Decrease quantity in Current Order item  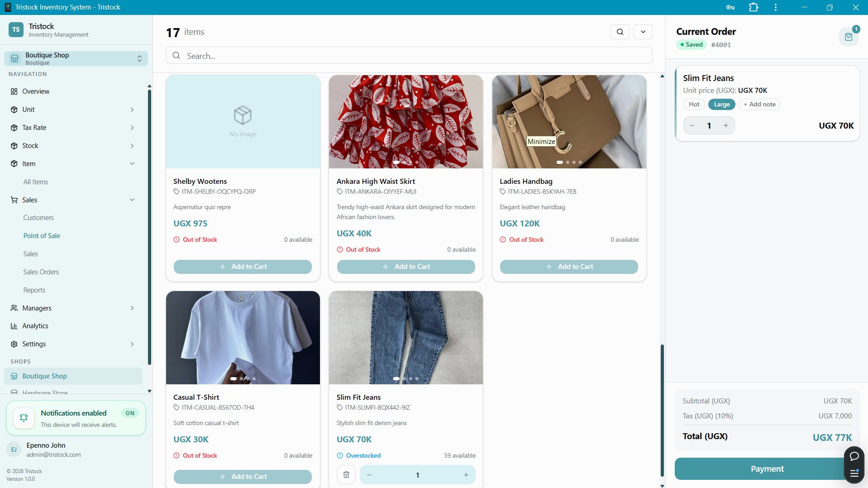[x=692, y=125]
